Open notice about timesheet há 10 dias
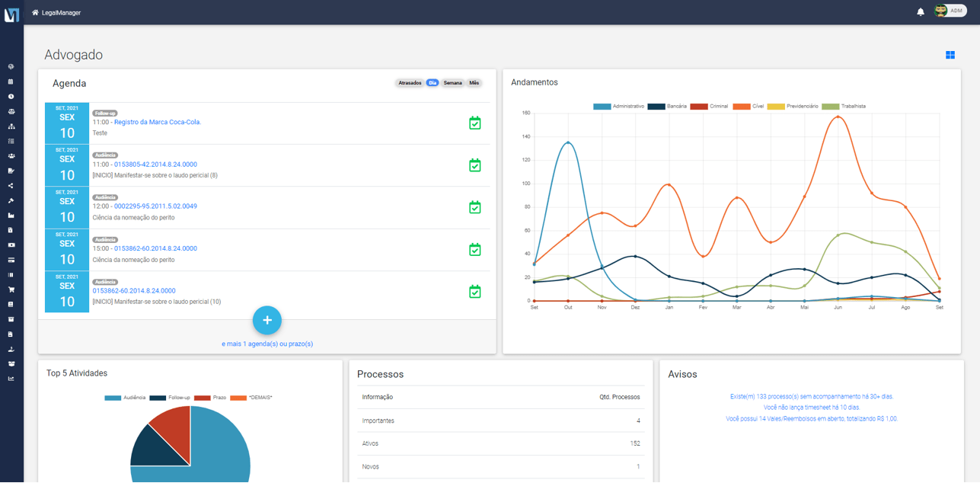 pos(812,408)
